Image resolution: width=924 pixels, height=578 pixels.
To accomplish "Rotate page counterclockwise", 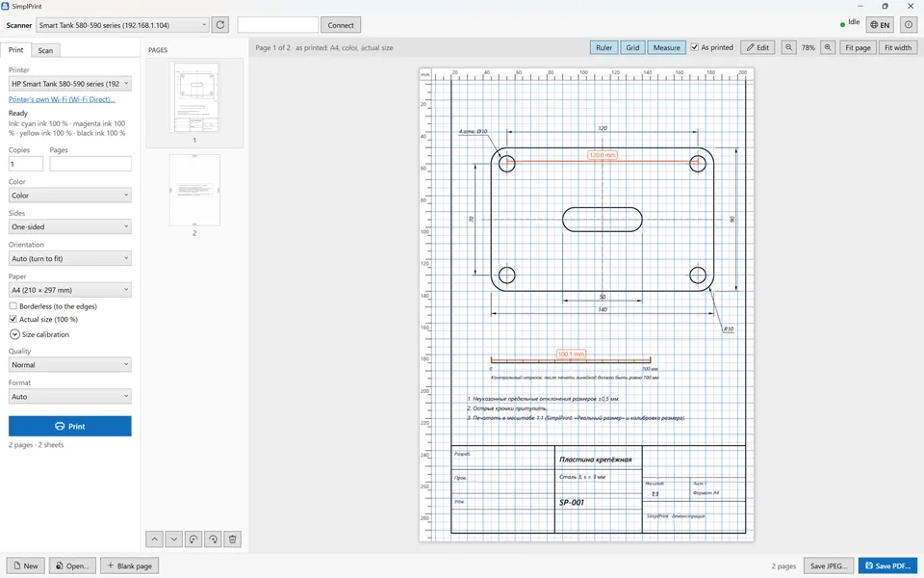I will click(x=193, y=539).
